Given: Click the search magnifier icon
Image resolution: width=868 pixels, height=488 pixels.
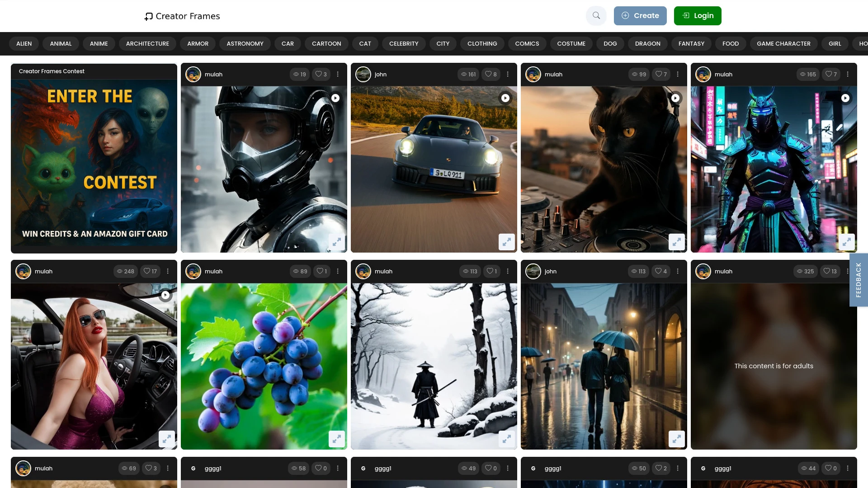Looking at the screenshot, I should click(x=596, y=15).
